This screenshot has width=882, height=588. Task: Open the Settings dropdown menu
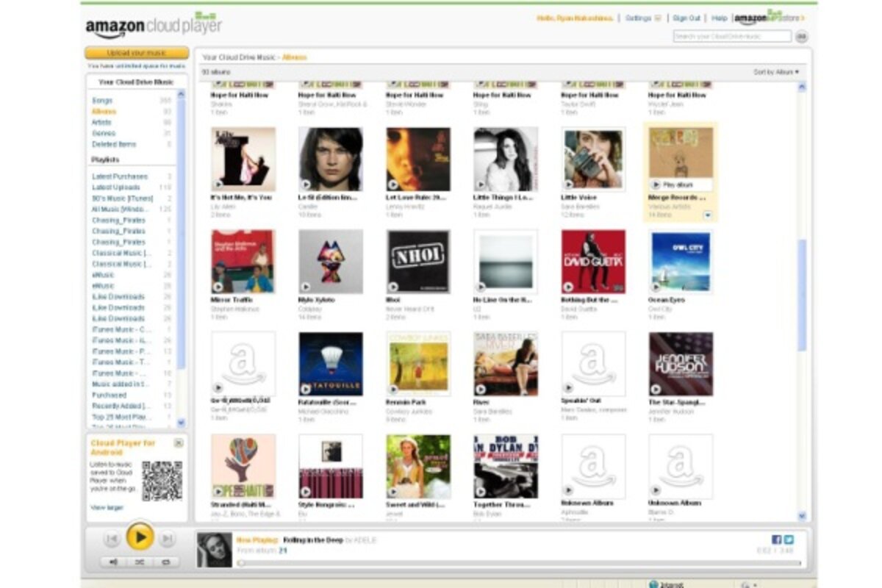(x=643, y=18)
